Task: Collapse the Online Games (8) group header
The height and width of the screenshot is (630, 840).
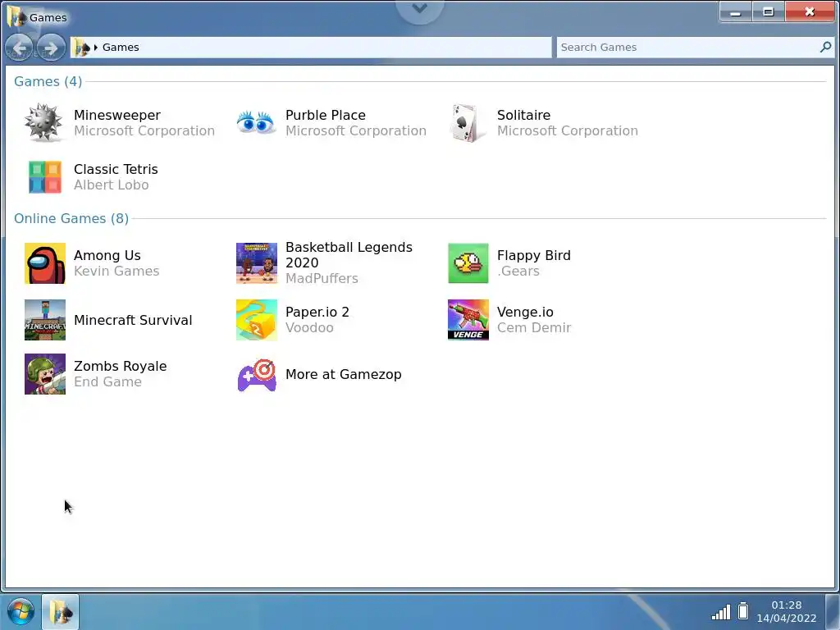Action: coord(71,218)
